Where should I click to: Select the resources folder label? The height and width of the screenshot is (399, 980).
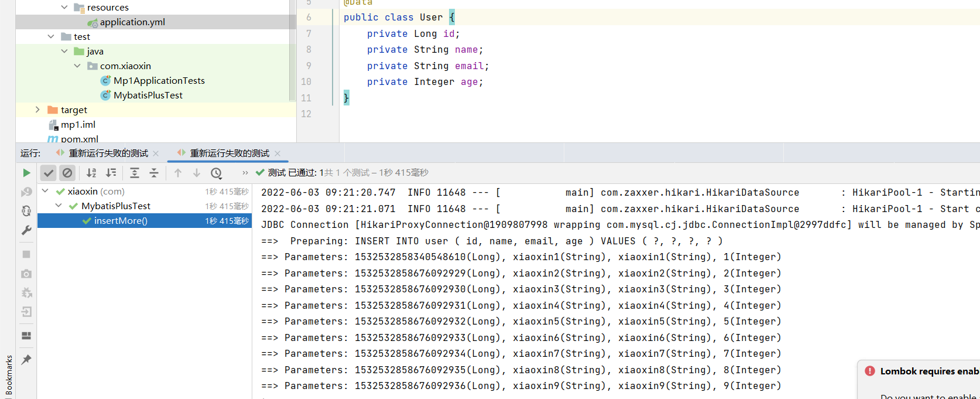point(108,8)
